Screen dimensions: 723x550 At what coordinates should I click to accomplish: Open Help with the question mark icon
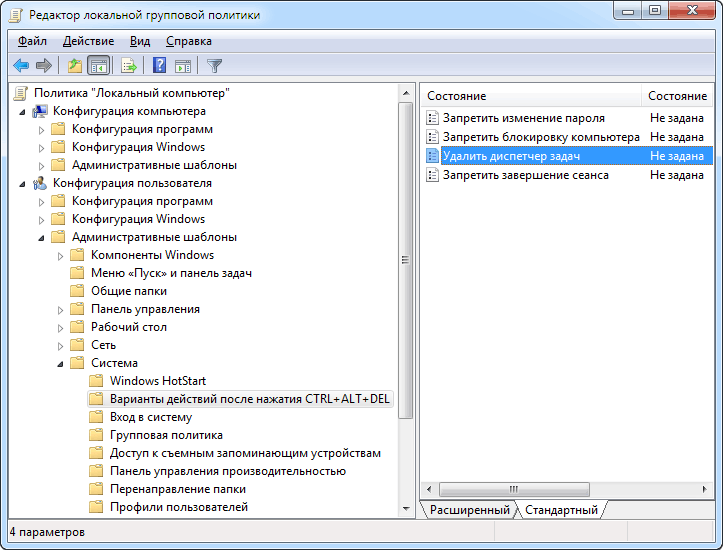click(x=159, y=65)
